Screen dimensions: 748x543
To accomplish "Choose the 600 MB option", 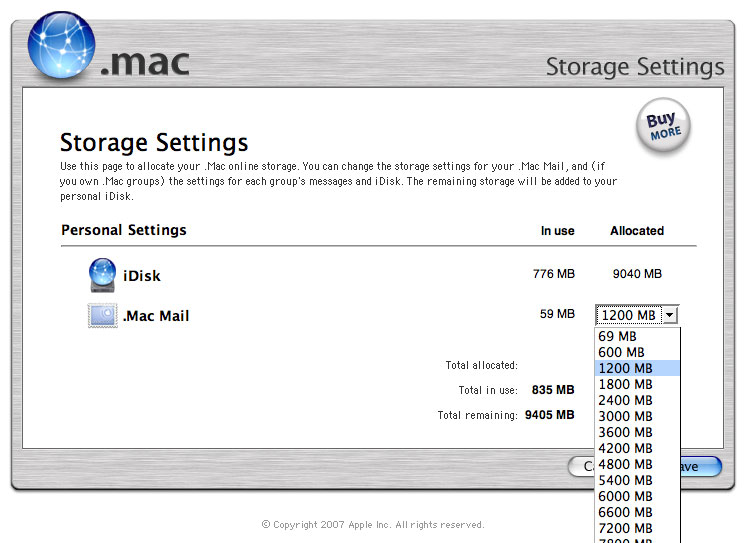I will click(621, 353).
